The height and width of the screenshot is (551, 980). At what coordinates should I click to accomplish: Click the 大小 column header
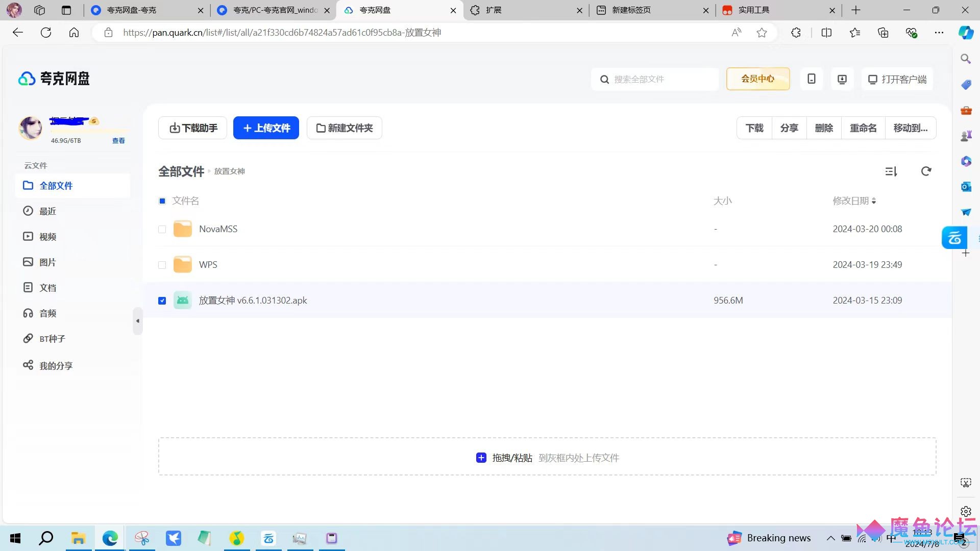point(722,201)
